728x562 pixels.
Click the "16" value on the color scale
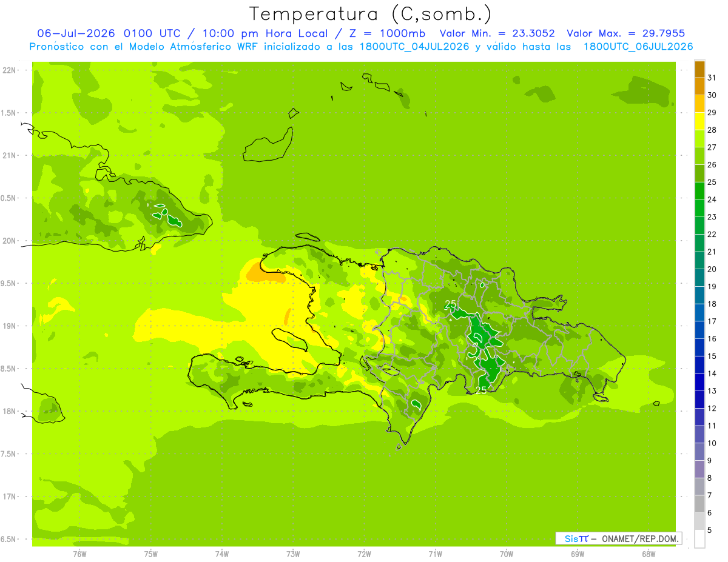(x=712, y=338)
